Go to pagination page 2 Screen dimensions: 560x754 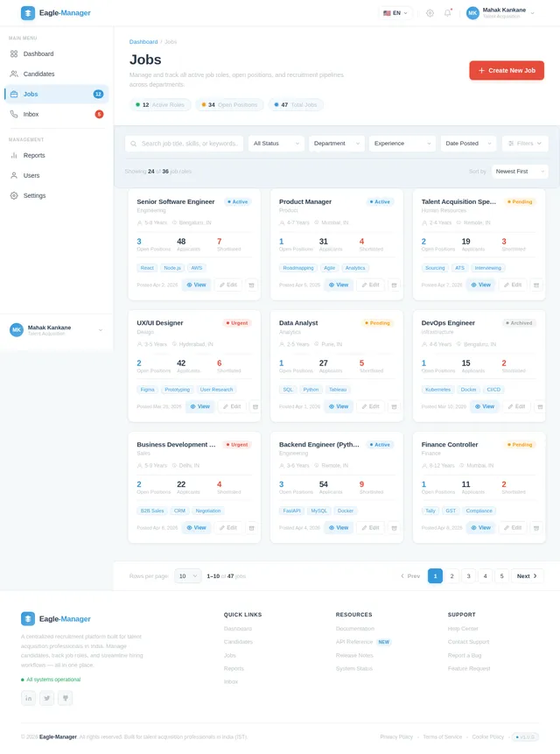point(452,576)
